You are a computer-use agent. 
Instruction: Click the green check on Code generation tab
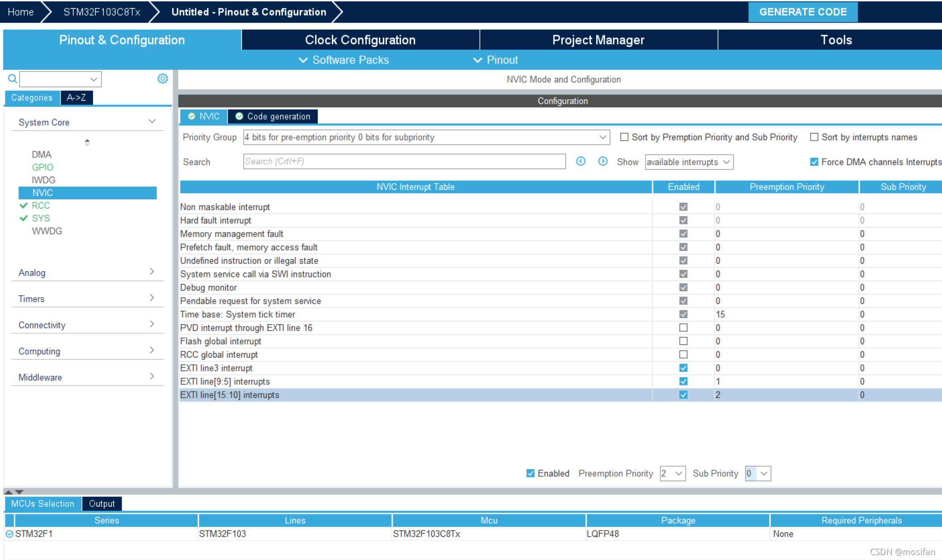click(x=239, y=116)
